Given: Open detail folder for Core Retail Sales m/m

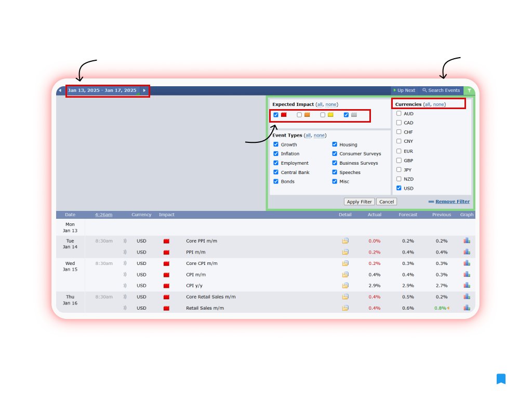Looking at the screenshot, I should (x=345, y=297).
